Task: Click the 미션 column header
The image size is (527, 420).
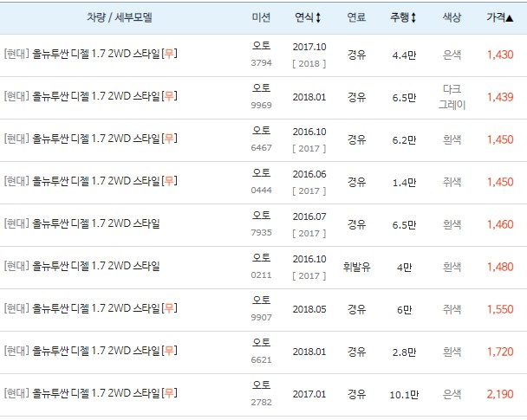Action: [261, 17]
